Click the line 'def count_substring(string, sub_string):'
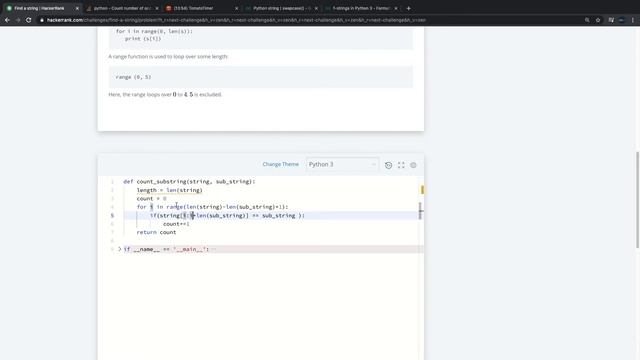 point(189,182)
